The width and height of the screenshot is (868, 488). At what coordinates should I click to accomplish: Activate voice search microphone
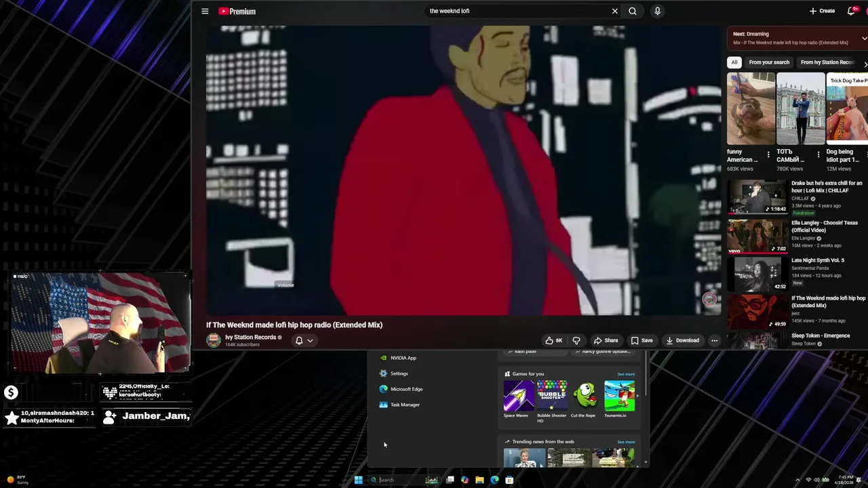(x=657, y=11)
